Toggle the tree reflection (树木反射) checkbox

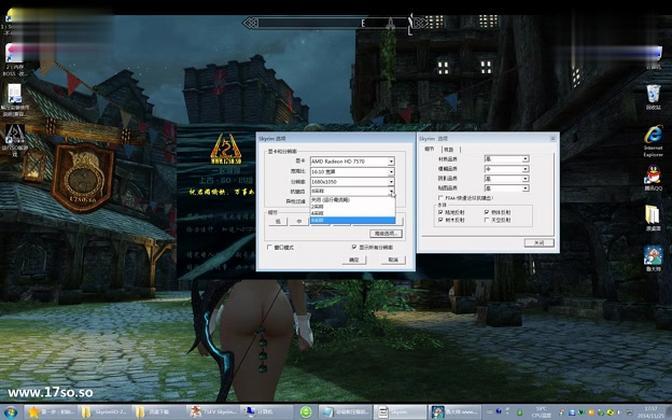[x=441, y=220]
